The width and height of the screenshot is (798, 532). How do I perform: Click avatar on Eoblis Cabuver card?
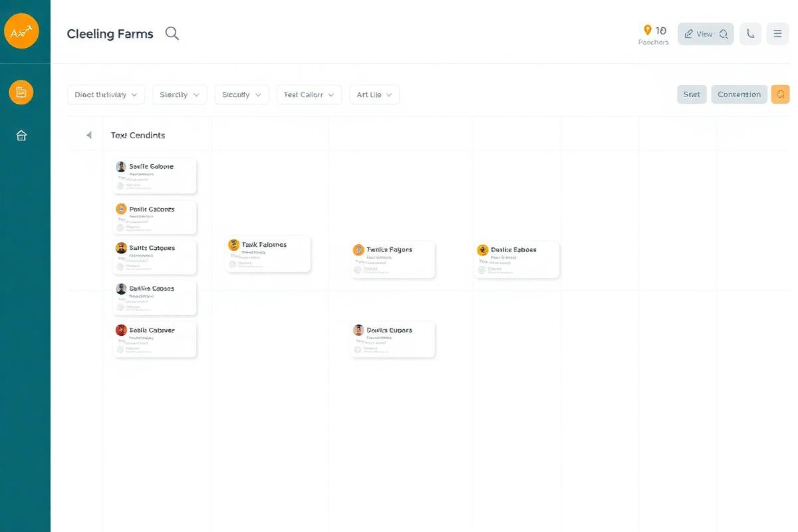[x=121, y=330]
